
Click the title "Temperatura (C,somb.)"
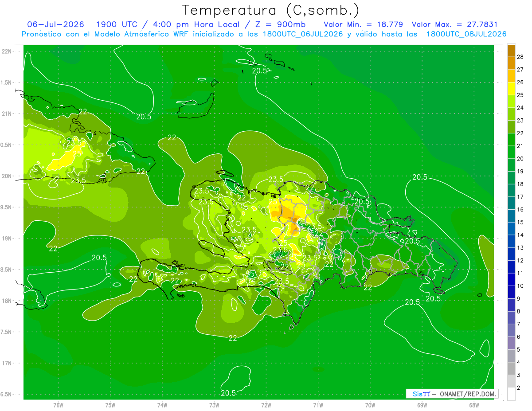(270, 11)
